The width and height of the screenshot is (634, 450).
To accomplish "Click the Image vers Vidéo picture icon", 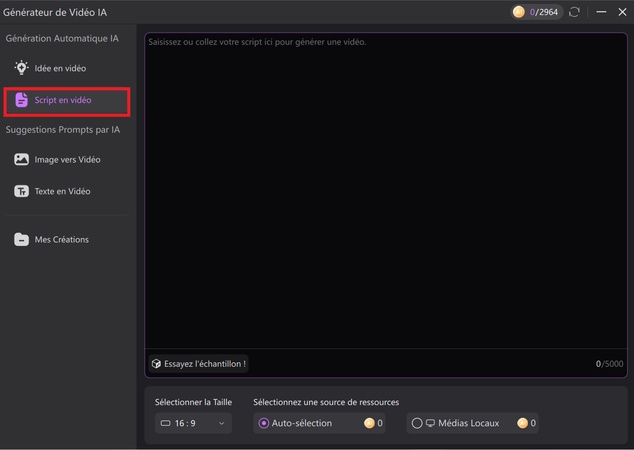I will pyautogui.click(x=21, y=159).
